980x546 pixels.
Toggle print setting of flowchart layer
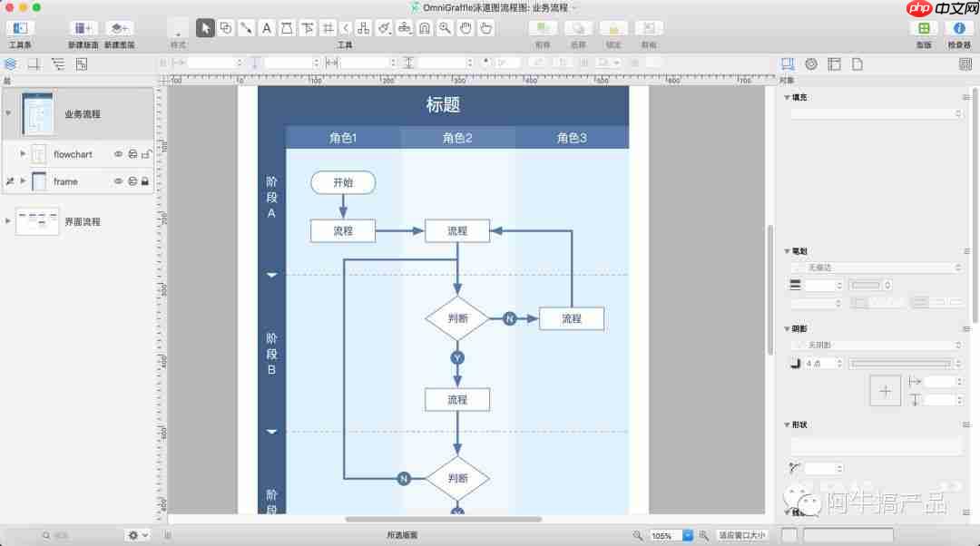[132, 154]
